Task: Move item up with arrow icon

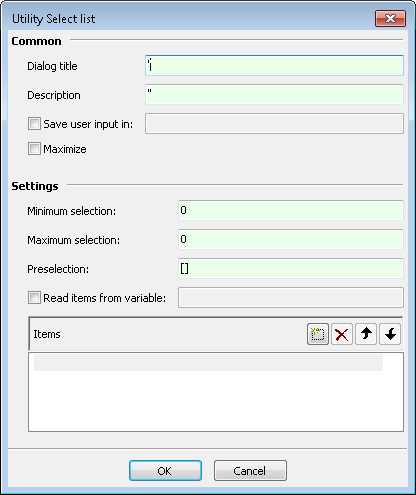Action: [366, 334]
